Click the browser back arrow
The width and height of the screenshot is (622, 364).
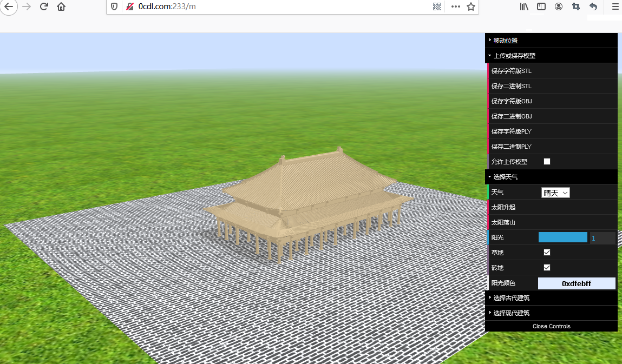(x=9, y=6)
